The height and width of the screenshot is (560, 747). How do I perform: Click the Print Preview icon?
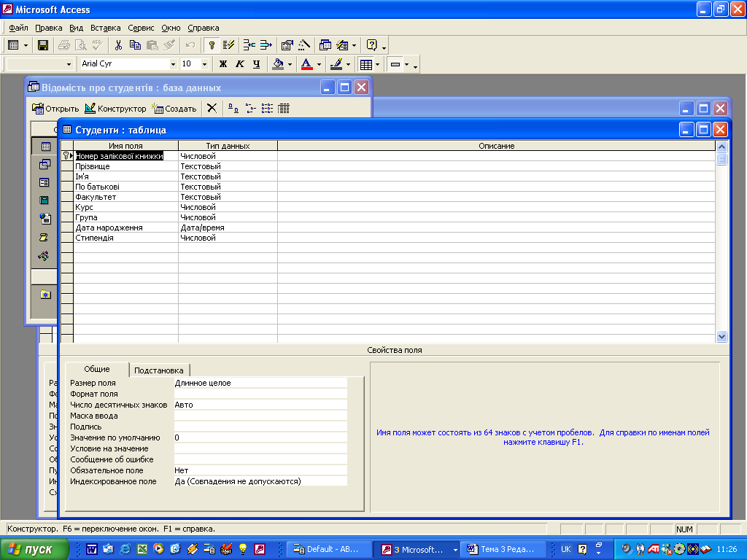tap(81, 45)
